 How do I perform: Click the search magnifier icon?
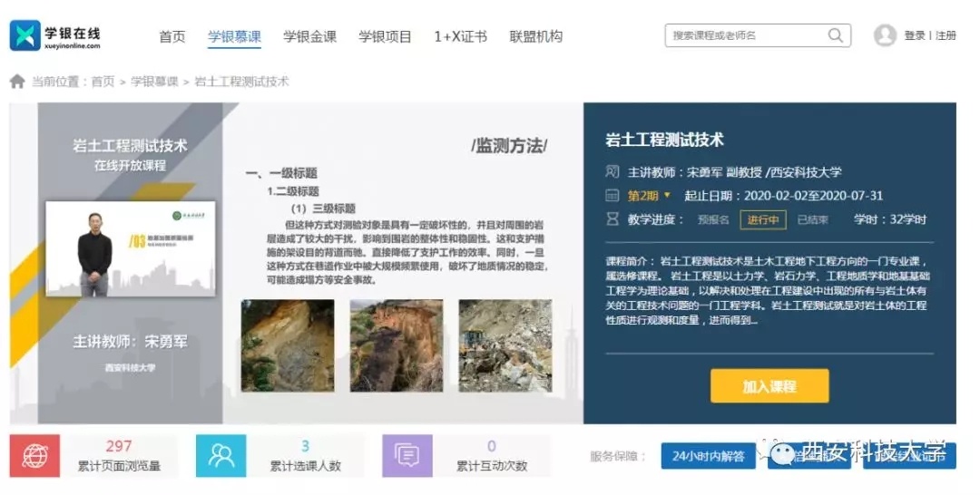coord(835,35)
